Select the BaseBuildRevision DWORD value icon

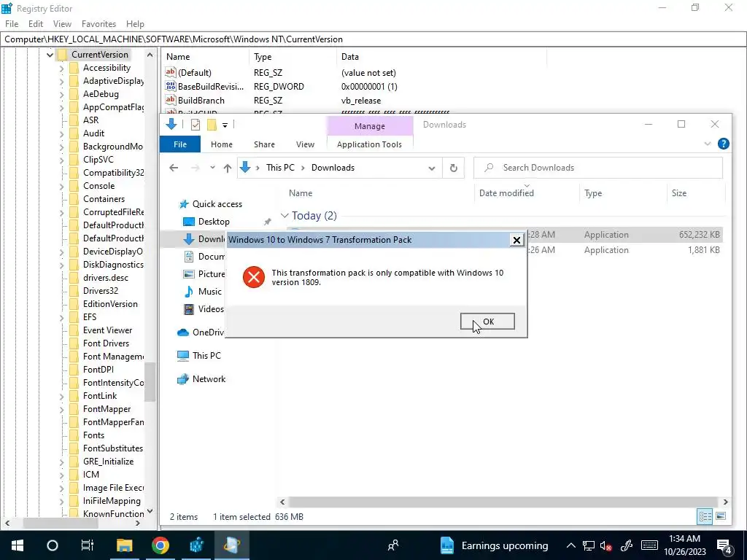[171, 86]
